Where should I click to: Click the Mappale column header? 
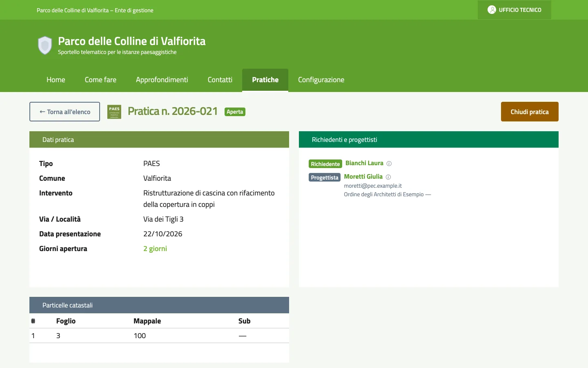147,321
